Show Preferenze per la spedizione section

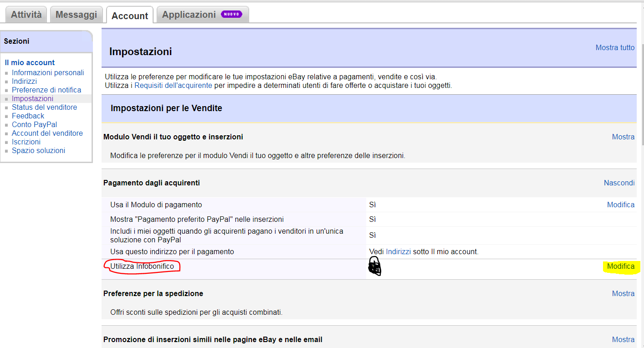click(623, 293)
